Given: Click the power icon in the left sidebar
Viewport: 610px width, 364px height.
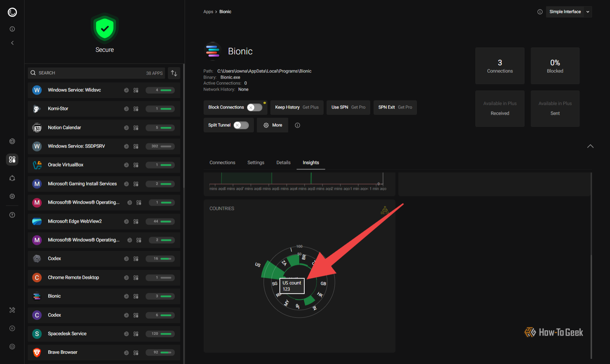Looking at the screenshot, I should (x=12, y=346).
